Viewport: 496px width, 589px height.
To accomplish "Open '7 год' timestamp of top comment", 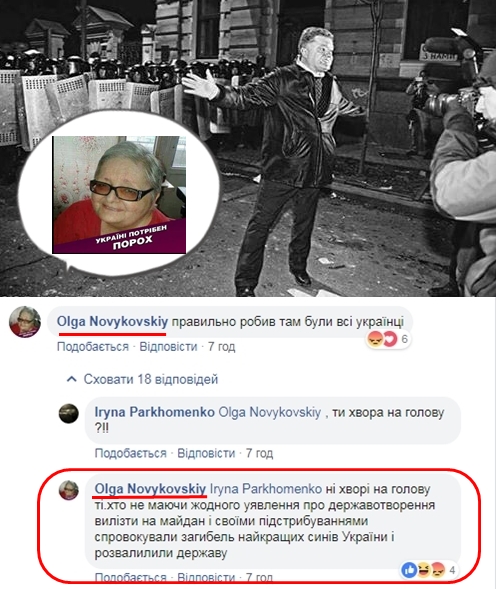I will pyautogui.click(x=222, y=346).
